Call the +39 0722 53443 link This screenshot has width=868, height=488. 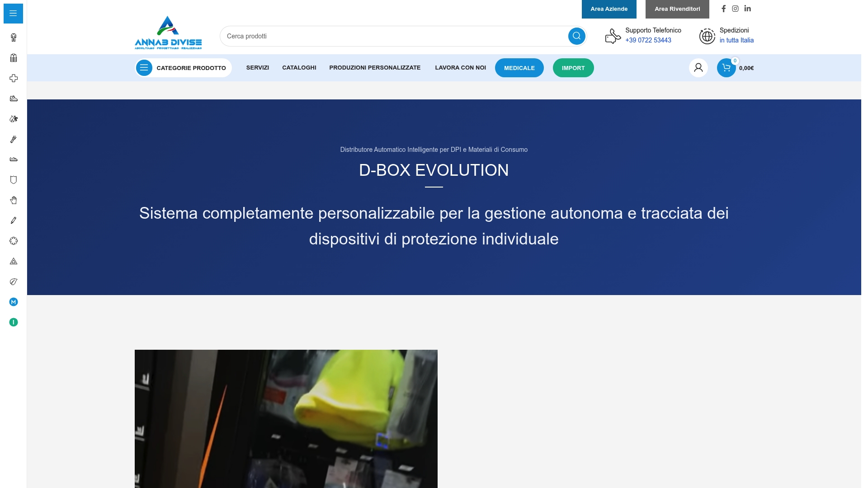point(648,40)
